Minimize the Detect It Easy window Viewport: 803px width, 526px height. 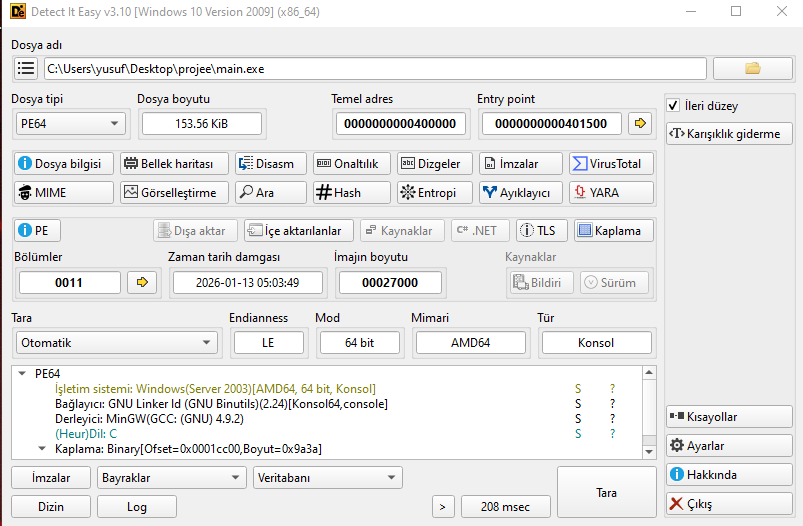tap(691, 11)
